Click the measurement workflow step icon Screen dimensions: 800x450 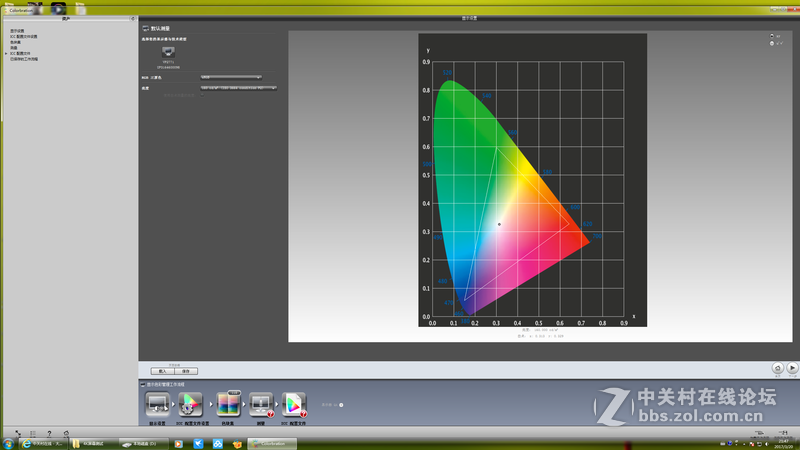260,405
